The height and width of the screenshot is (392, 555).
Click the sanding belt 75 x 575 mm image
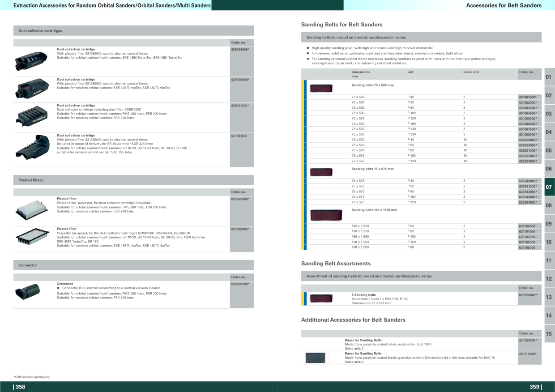click(321, 172)
